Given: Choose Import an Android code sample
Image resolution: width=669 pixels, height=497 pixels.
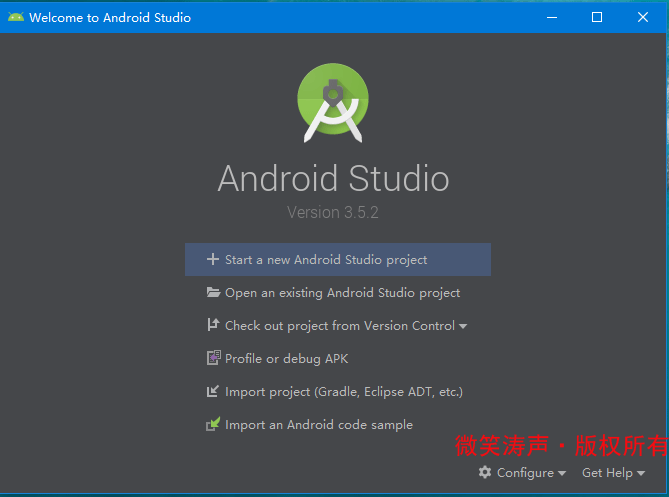Looking at the screenshot, I should tap(337, 424).
